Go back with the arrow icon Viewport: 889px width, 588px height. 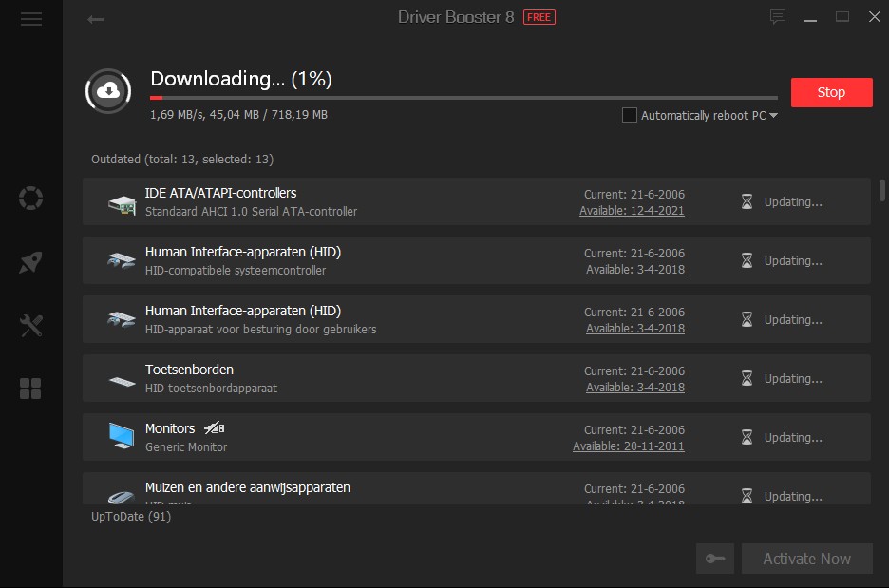(x=95, y=20)
